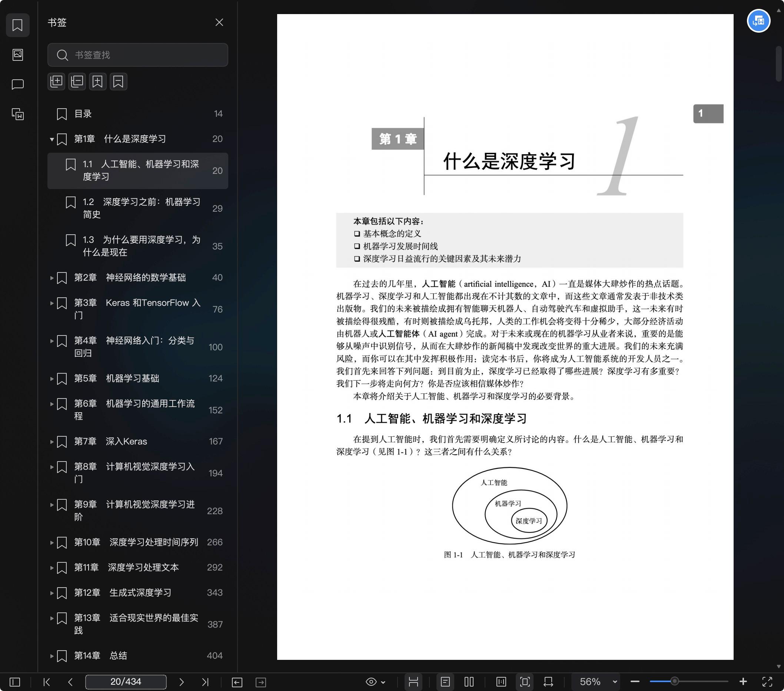The height and width of the screenshot is (691, 784).
Task: Toggle the sidebar panel icon in bottom bar
Action: [x=14, y=682]
